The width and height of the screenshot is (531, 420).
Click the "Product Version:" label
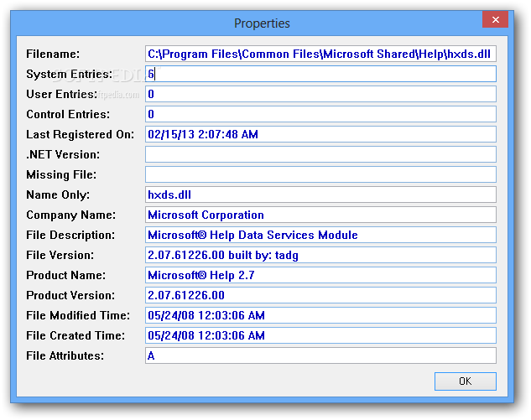pos(70,295)
